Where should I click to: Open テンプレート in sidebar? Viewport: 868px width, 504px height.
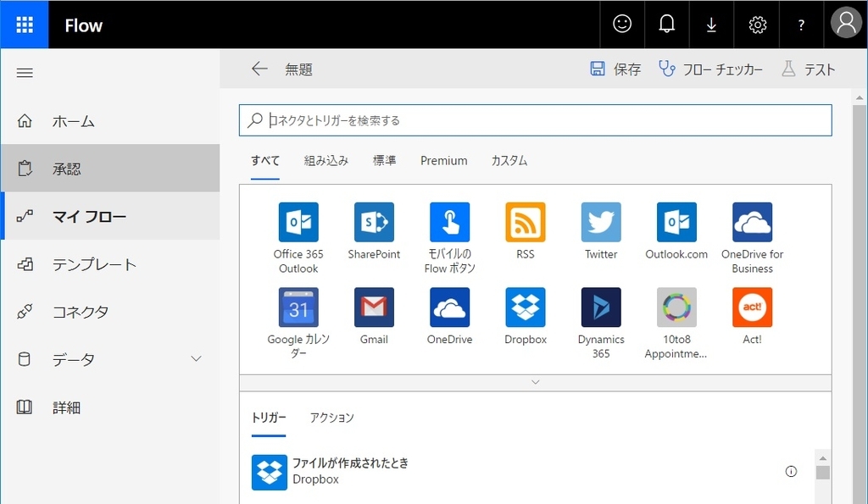[110, 264]
